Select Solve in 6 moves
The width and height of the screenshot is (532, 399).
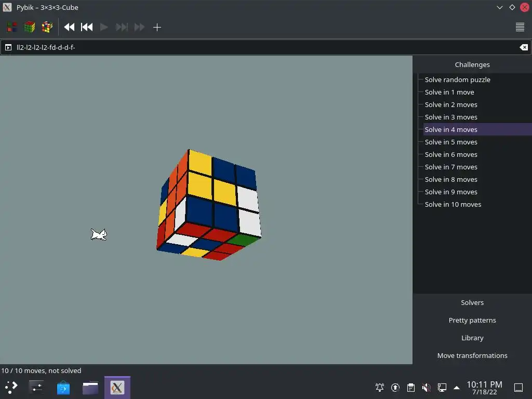[451, 155]
